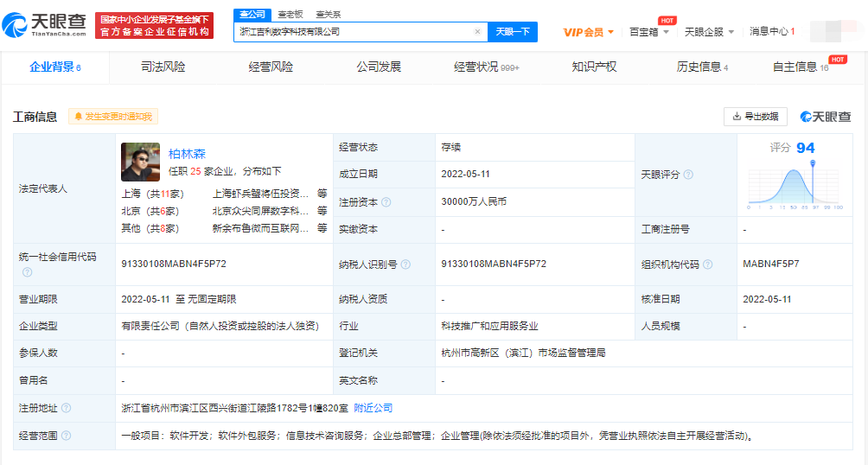Viewport: 868px width, 465px height.
Task: Expand the VIP会员 dropdown
Action: [589, 32]
